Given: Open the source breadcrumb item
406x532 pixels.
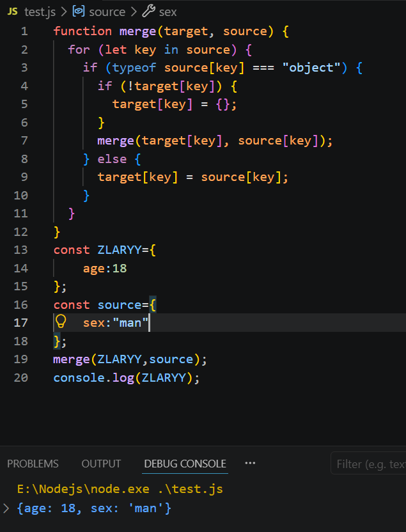Looking at the screenshot, I should pyautogui.click(x=107, y=12).
